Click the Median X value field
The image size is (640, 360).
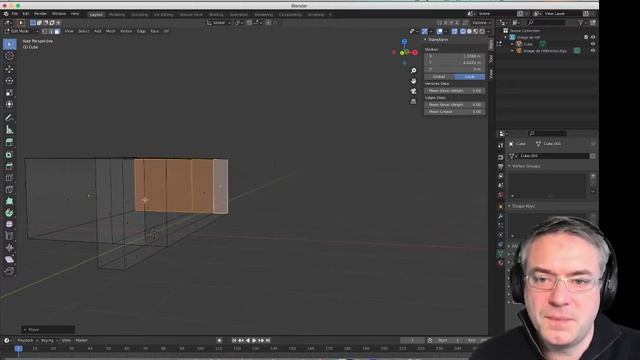(455, 56)
